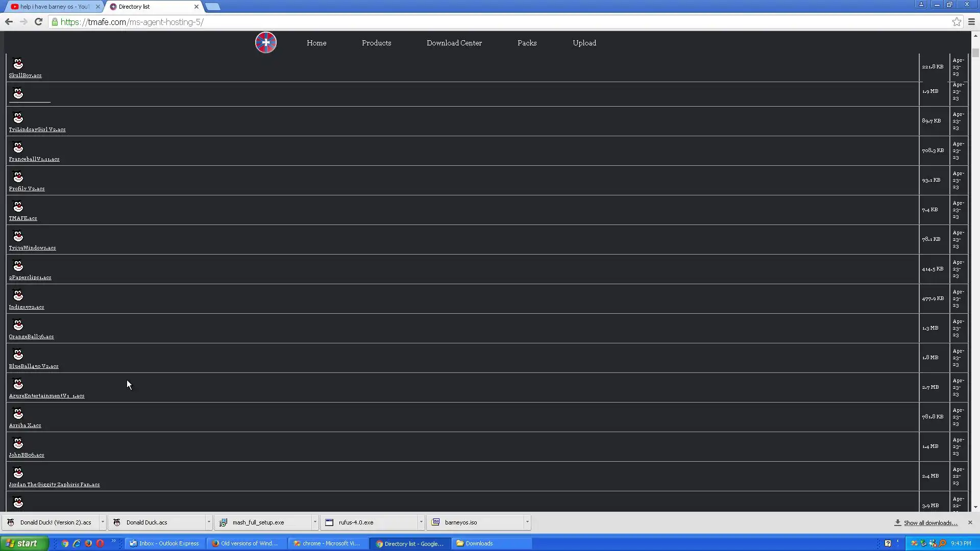Open options arrow for rufus-4.0.exe
The width and height of the screenshot is (980, 551).
(421, 522)
